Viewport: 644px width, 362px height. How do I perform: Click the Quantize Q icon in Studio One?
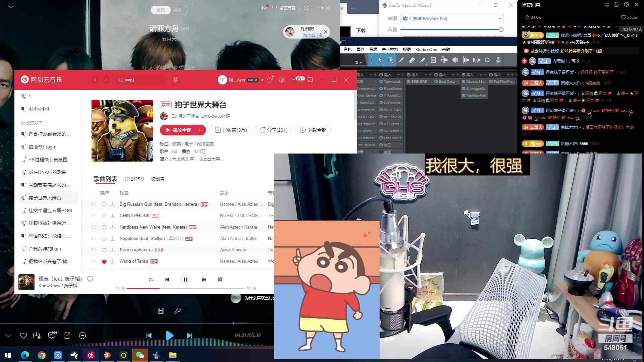click(487, 60)
